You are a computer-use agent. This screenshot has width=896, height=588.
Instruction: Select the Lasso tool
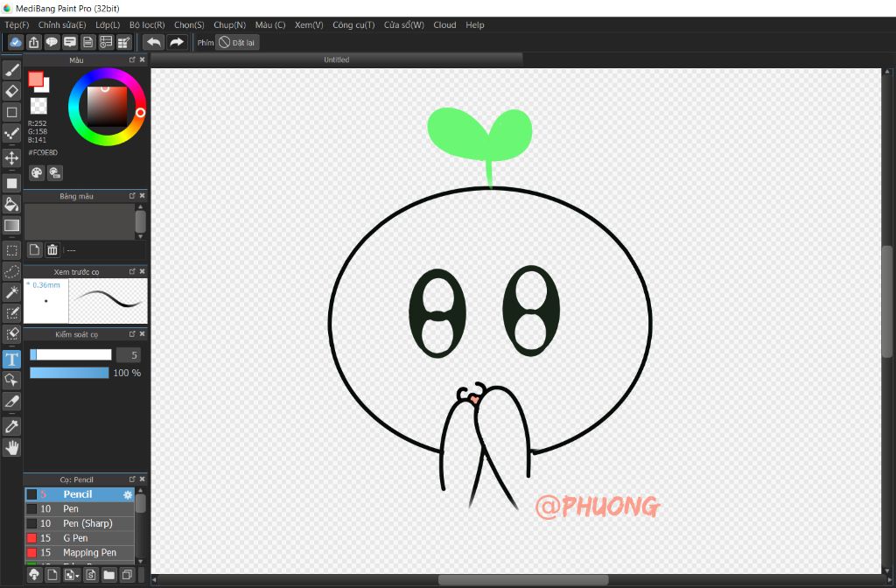point(11,271)
